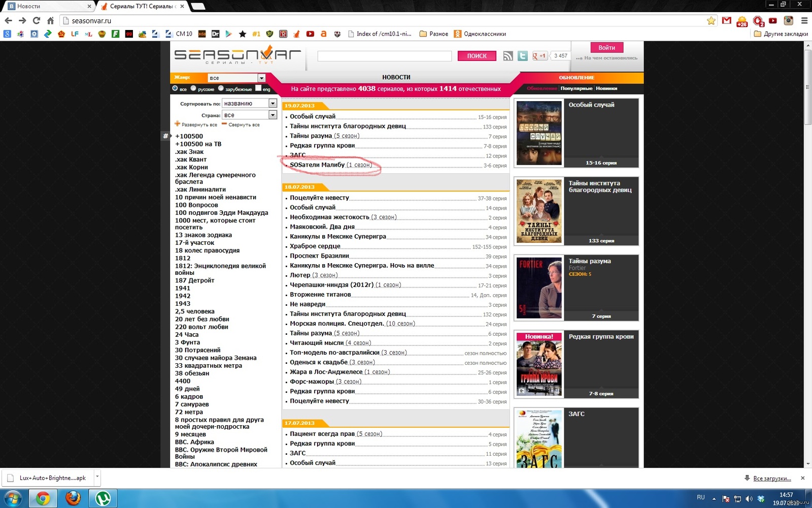This screenshot has height=508, width=812.
Task: Click the Instagram extension icon
Action: [x=788, y=21]
